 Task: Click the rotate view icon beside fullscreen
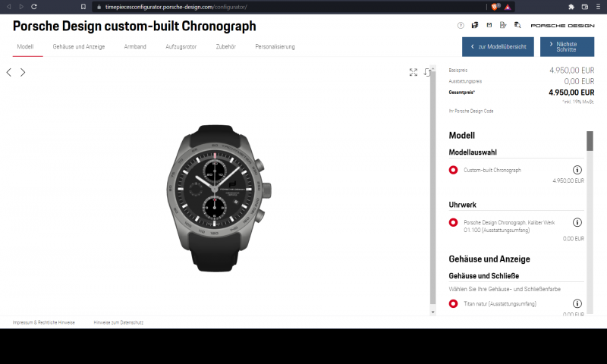[x=428, y=72]
